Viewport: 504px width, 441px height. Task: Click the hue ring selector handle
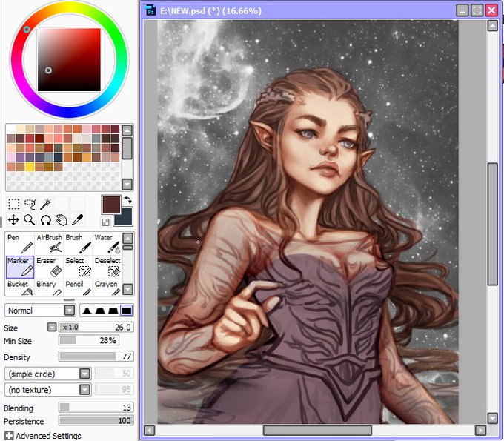coord(27,30)
